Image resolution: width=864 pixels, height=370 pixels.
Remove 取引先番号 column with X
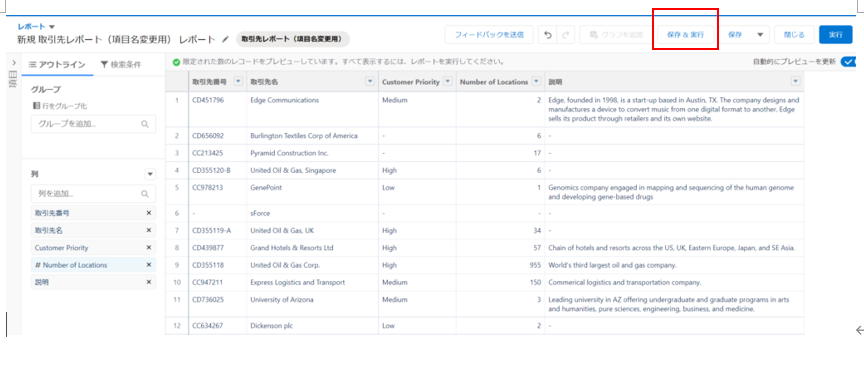pos(148,213)
